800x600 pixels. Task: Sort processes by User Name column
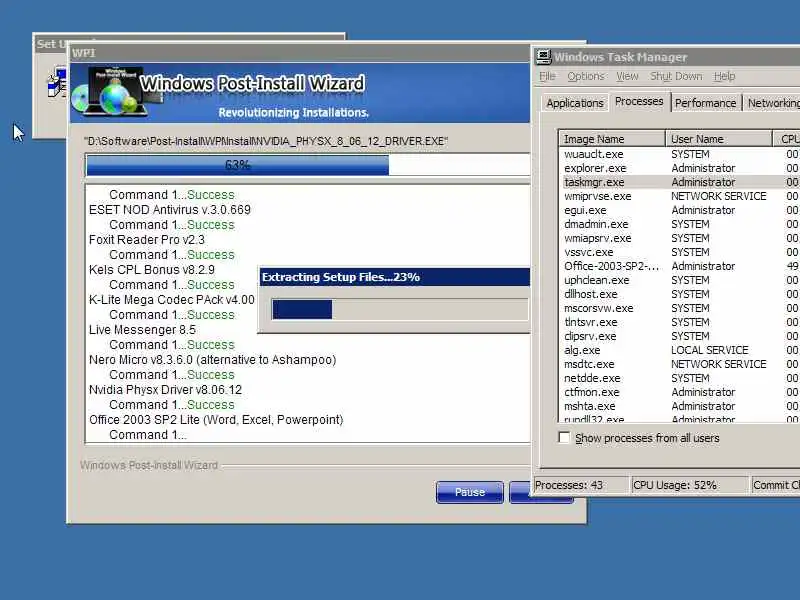click(x=718, y=139)
